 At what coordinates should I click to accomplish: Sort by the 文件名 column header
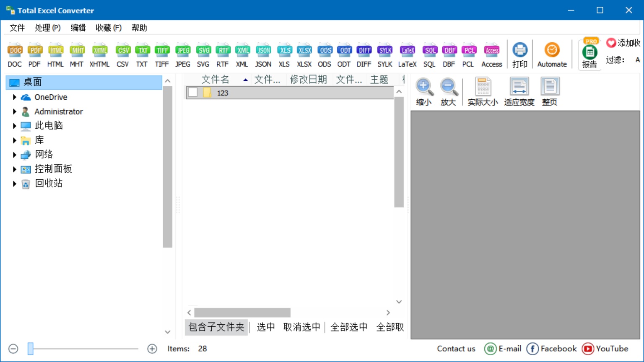(x=216, y=79)
